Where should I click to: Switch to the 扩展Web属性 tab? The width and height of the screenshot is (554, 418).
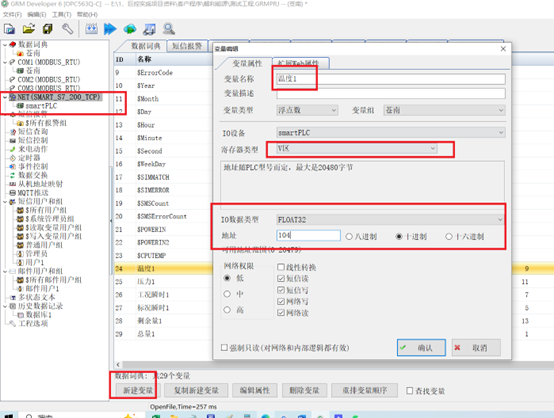click(301, 63)
